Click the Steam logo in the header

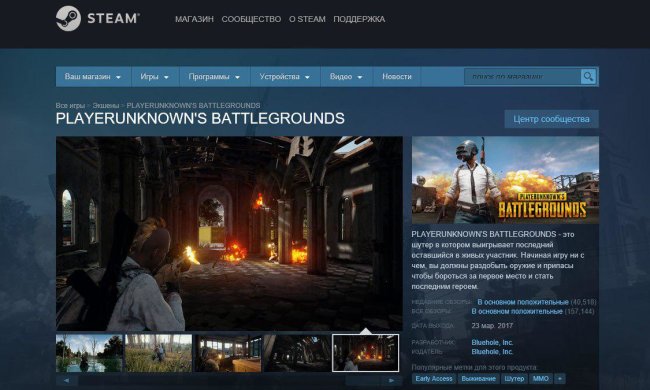point(98,19)
